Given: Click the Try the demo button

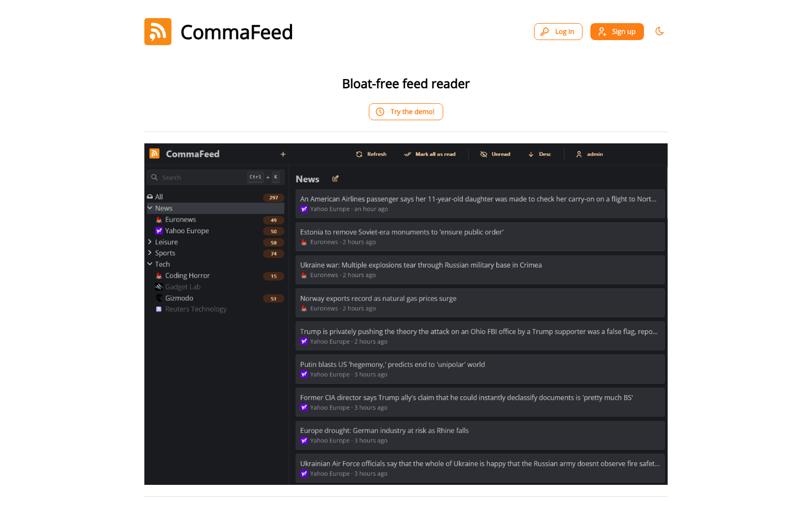Looking at the screenshot, I should click(x=406, y=112).
